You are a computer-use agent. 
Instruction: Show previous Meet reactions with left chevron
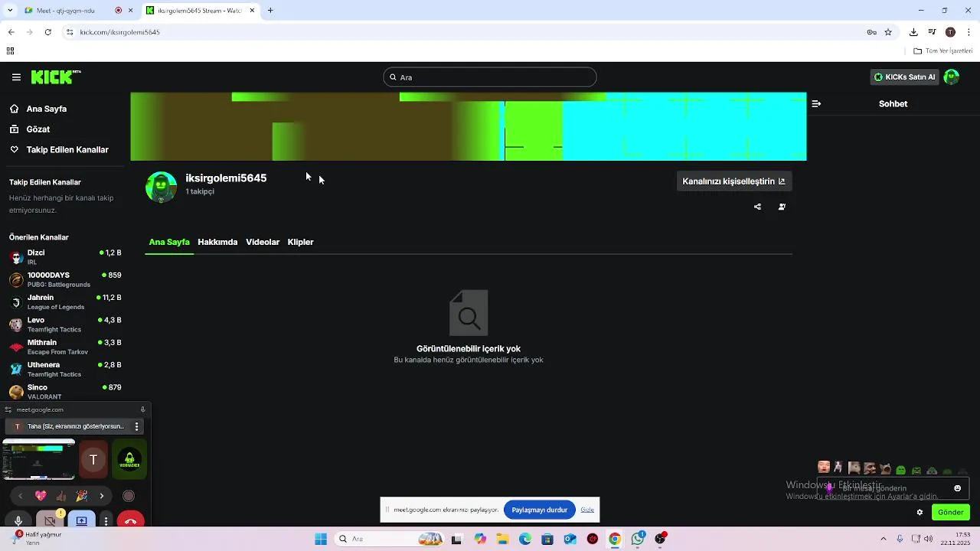coord(21,496)
